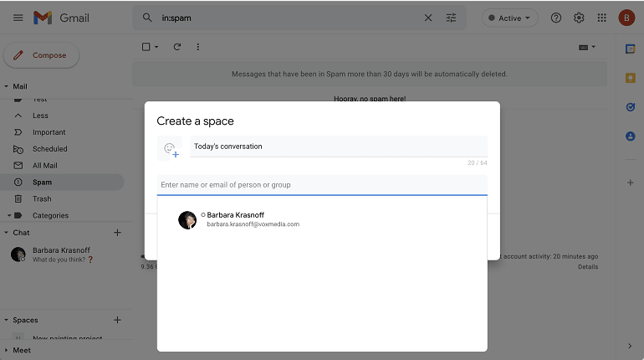
Task: Click the emoji avatar picker for the space
Action: (170, 148)
